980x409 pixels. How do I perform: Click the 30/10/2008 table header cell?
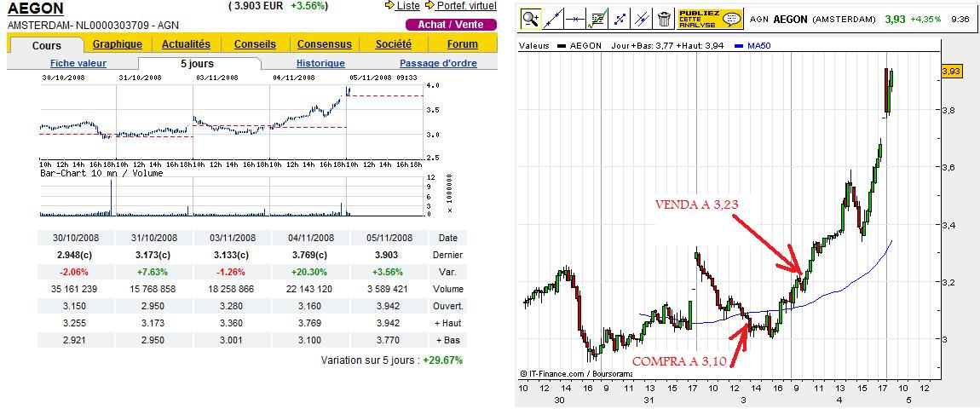click(x=76, y=239)
